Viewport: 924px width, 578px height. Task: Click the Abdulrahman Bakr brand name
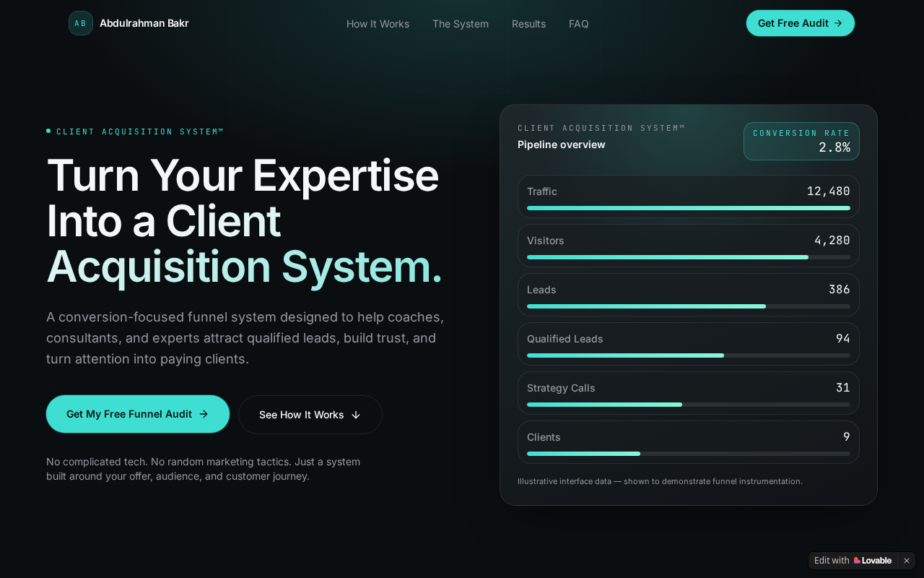pyautogui.click(x=144, y=23)
